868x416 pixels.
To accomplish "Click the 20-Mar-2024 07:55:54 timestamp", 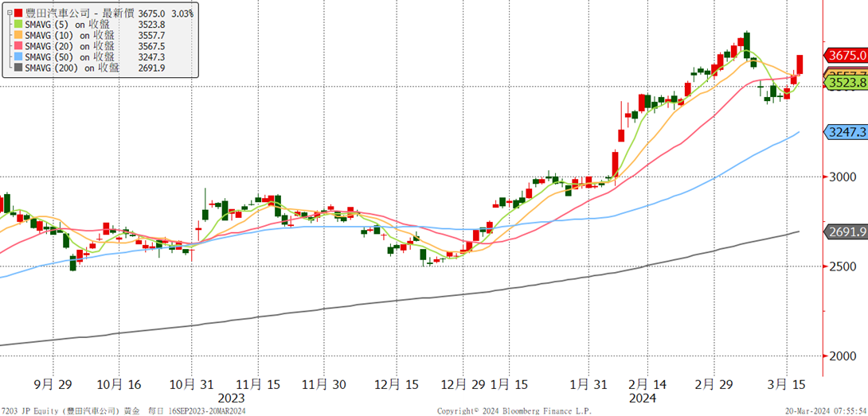I will [827, 411].
